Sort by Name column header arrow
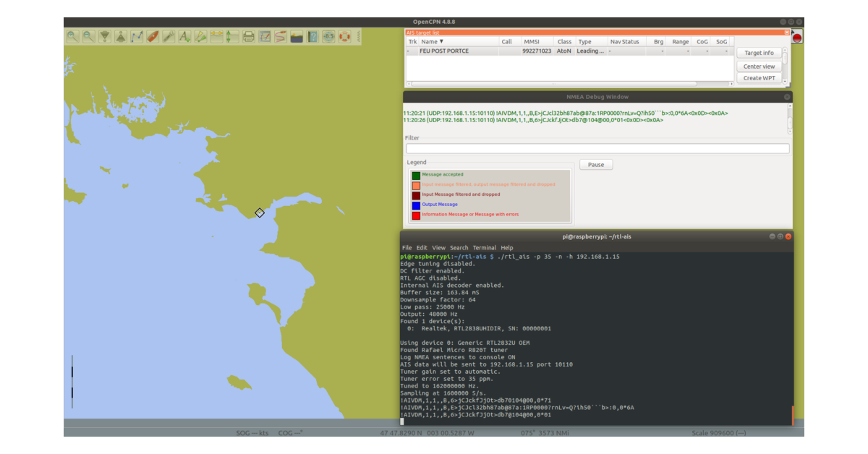The height and width of the screenshot is (454, 868). click(441, 42)
